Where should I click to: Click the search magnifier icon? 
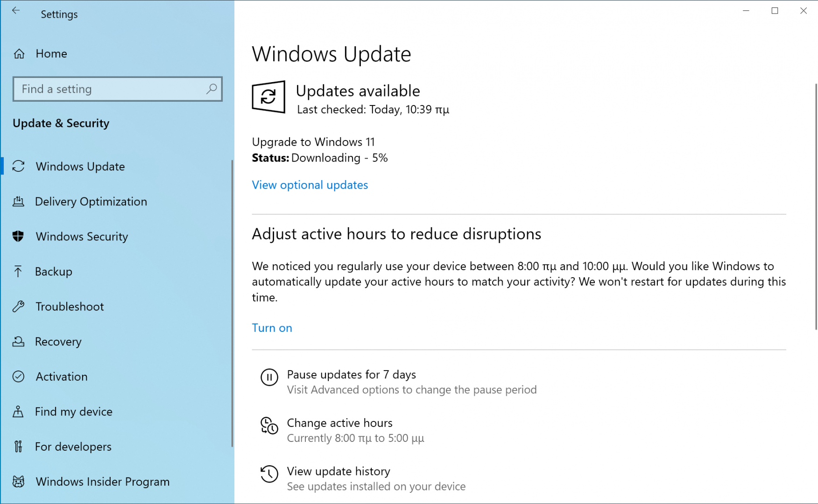coord(212,89)
